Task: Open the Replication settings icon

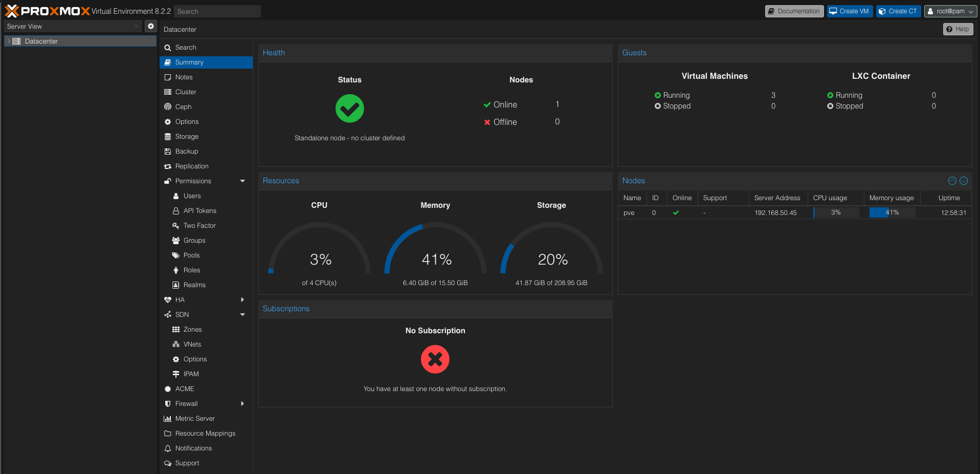Action: pos(168,166)
